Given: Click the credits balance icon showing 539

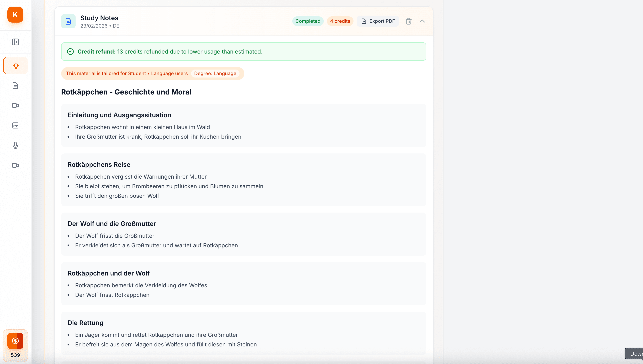Looking at the screenshot, I should coord(15,340).
